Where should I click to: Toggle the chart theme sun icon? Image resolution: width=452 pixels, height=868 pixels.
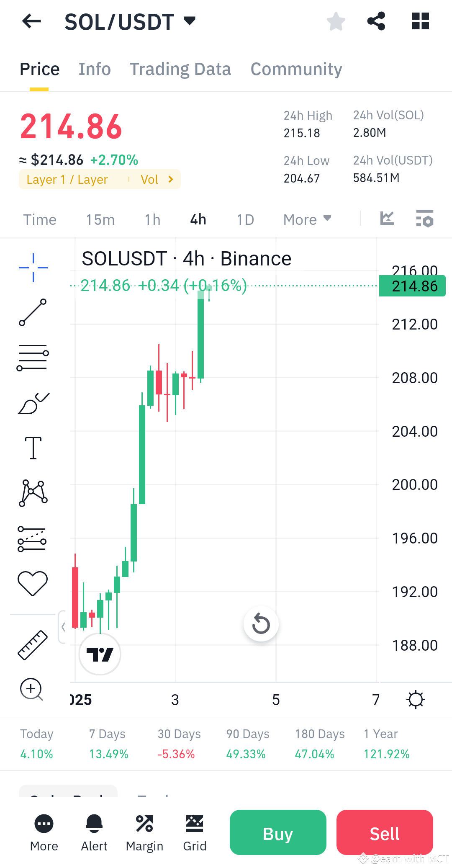tap(415, 698)
